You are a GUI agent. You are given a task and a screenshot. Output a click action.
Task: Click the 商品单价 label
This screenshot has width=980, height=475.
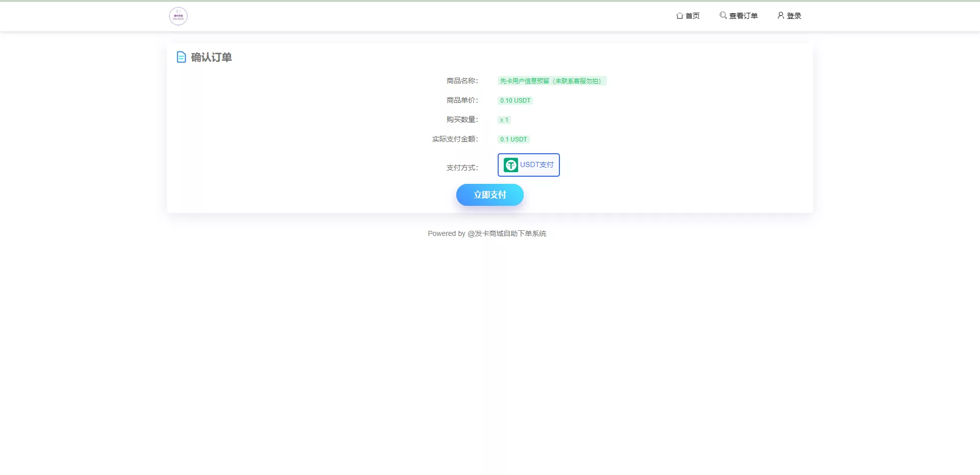[x=461, y=100]
